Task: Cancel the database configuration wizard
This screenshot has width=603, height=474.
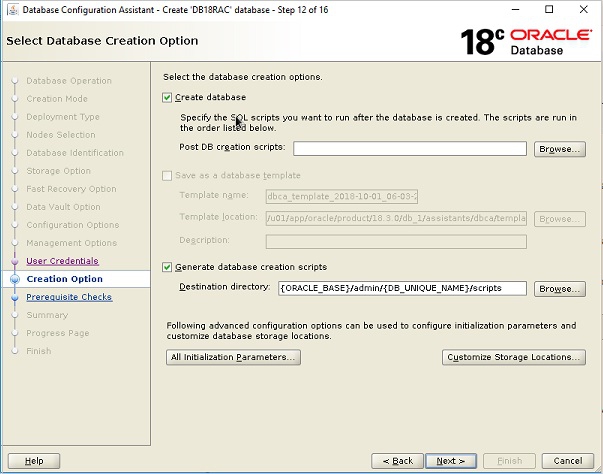Action: pos(568,461)
